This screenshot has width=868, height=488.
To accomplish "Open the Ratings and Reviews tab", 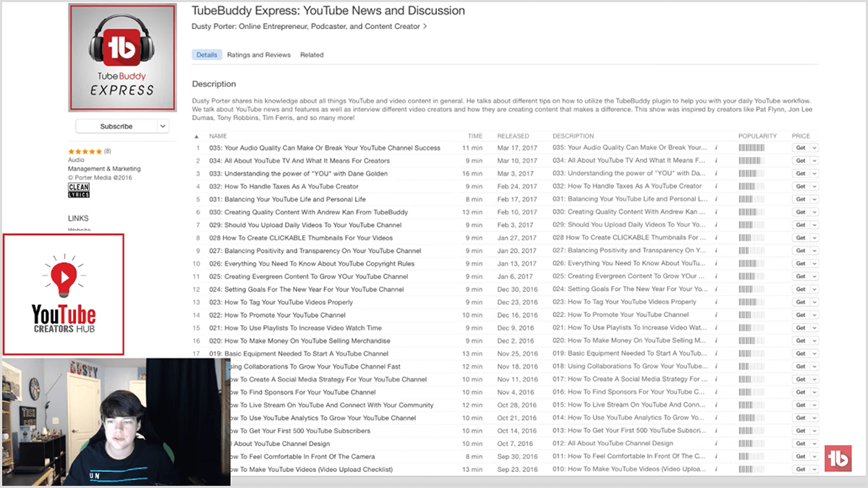I will pos(259,55).
